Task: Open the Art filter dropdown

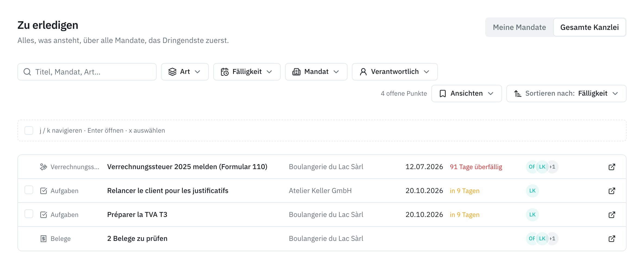Action: click(x=185, y=72)
